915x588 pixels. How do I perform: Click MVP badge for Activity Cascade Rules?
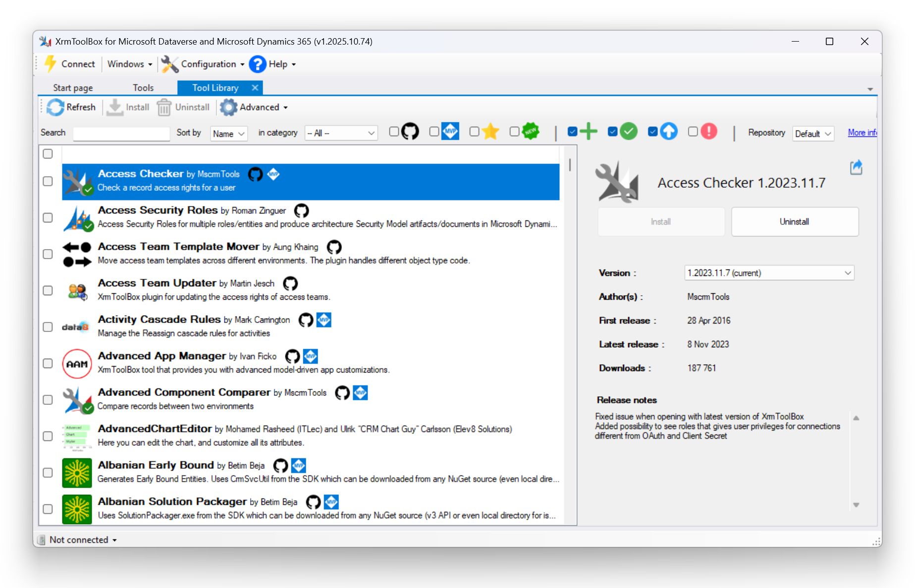click(324, 320)
